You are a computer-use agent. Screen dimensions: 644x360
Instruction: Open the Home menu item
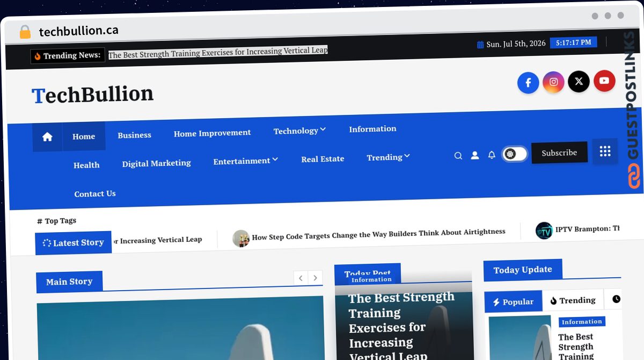point(84,136)
